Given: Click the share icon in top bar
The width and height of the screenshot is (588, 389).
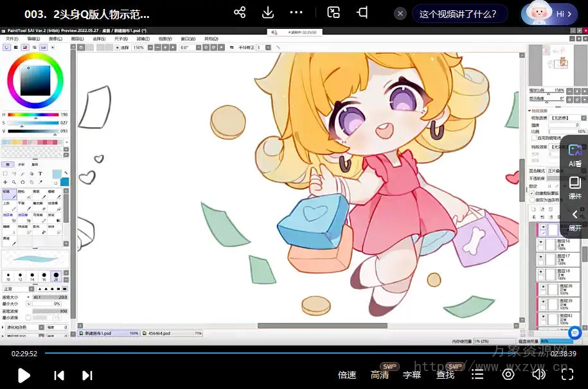Looking at the screenshot, I should coord(240,13).
